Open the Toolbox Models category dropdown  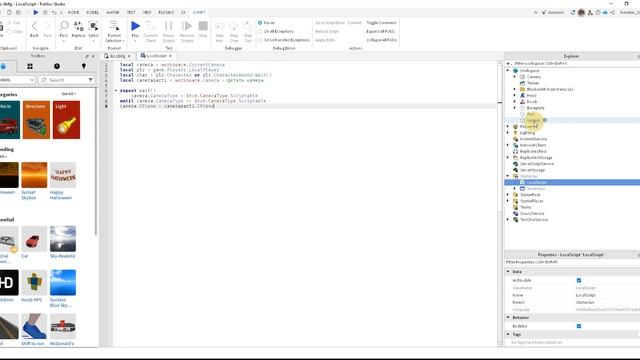pos(17,80)
